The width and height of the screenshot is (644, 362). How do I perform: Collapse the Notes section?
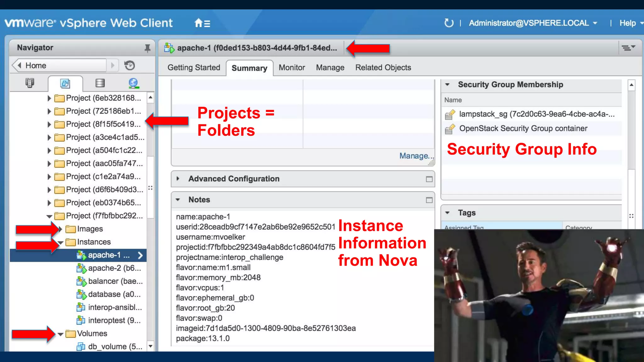[178, 200]
